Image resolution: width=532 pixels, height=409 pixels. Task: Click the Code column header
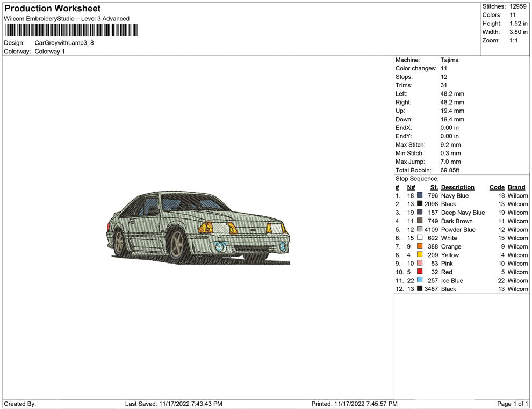[497, 187]
